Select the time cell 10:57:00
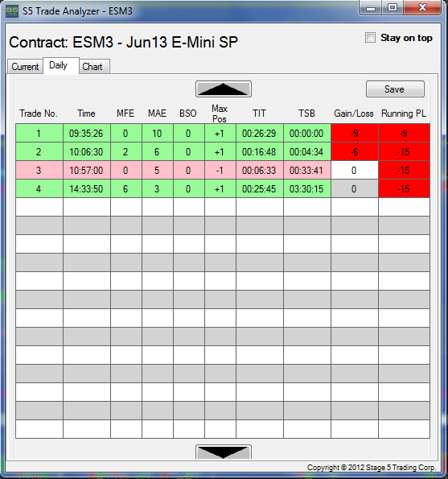448x479 pixels. click(87, 170)
